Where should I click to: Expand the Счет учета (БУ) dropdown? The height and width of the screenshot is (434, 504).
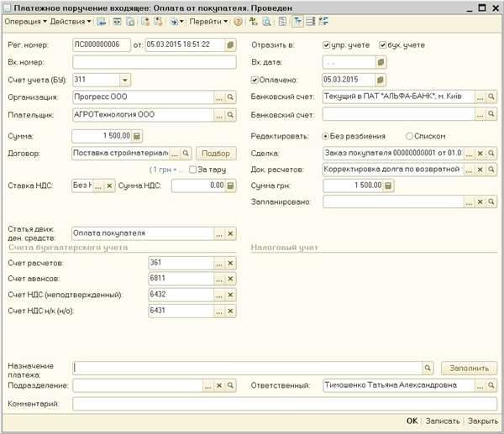pos(125,80)
